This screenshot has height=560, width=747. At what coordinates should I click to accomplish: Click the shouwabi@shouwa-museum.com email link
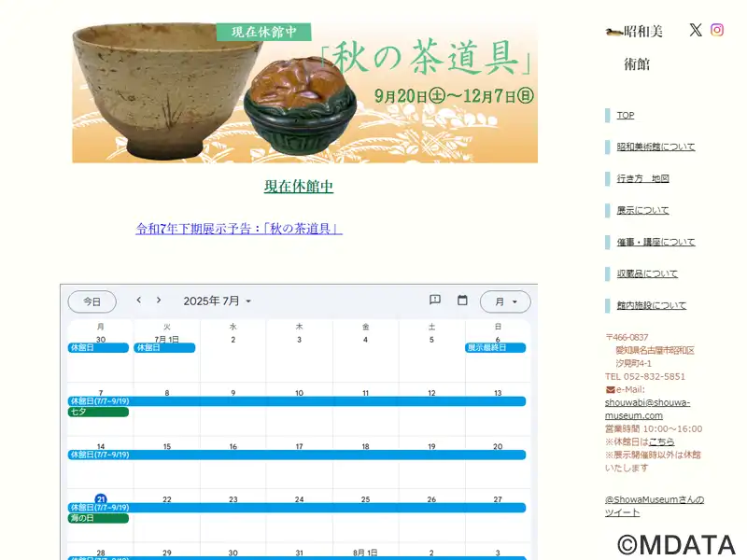click(647, 409)
